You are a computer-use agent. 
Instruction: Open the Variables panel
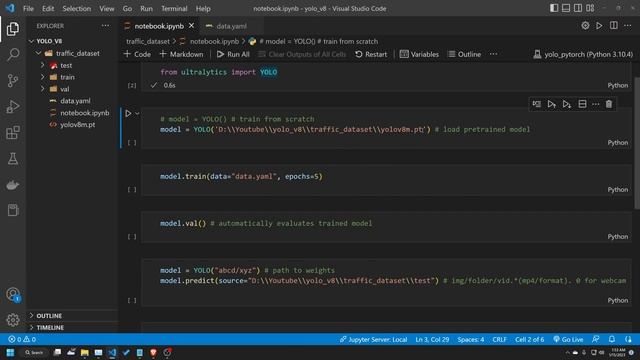point(419,54)
